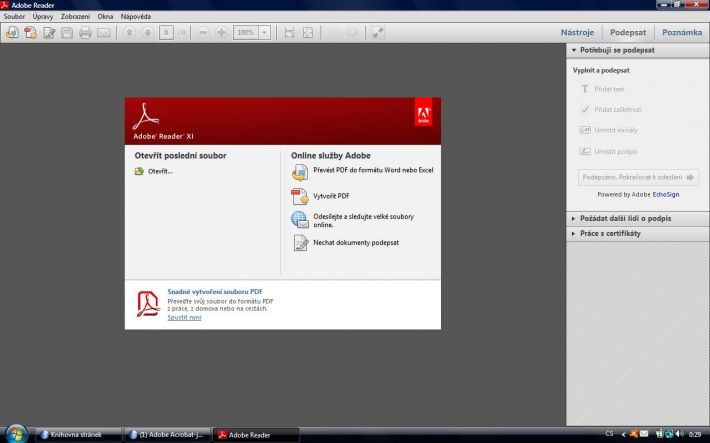The image size is (710, 443).
Task: Click the page number input field
Action: pyautogui.click(x=166, y=33)
